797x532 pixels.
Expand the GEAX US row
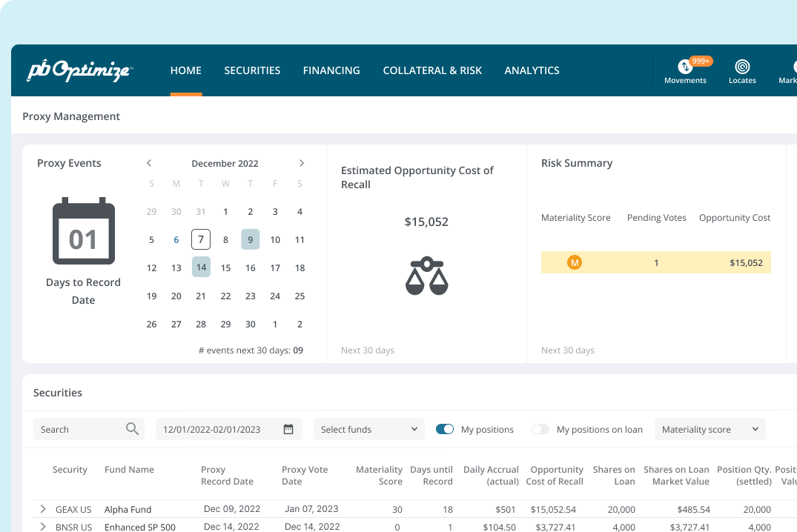click(43, 509)
